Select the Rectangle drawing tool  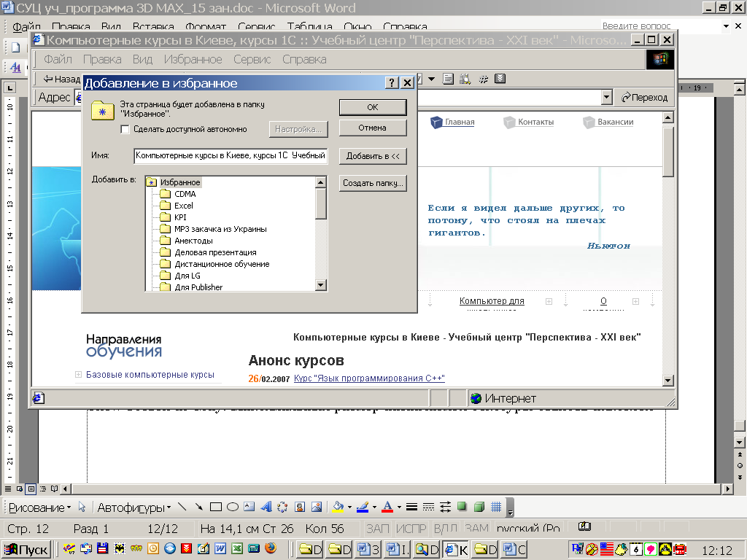coord(216,507)
